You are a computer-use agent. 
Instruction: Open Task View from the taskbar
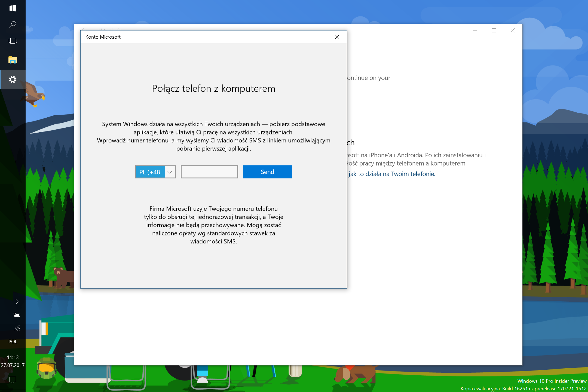13,41
